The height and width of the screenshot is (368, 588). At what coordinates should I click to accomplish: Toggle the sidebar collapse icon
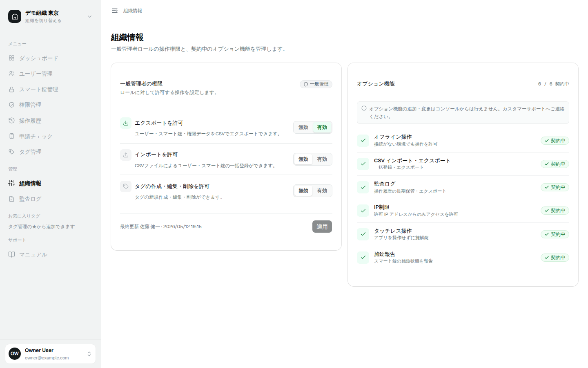tap(115, 11)
